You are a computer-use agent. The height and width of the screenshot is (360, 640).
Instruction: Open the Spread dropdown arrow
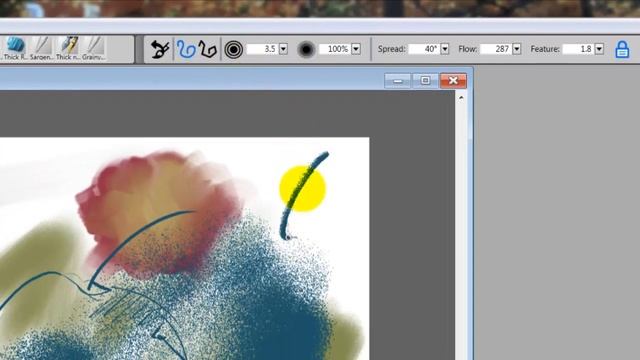(x=445, y=49)
